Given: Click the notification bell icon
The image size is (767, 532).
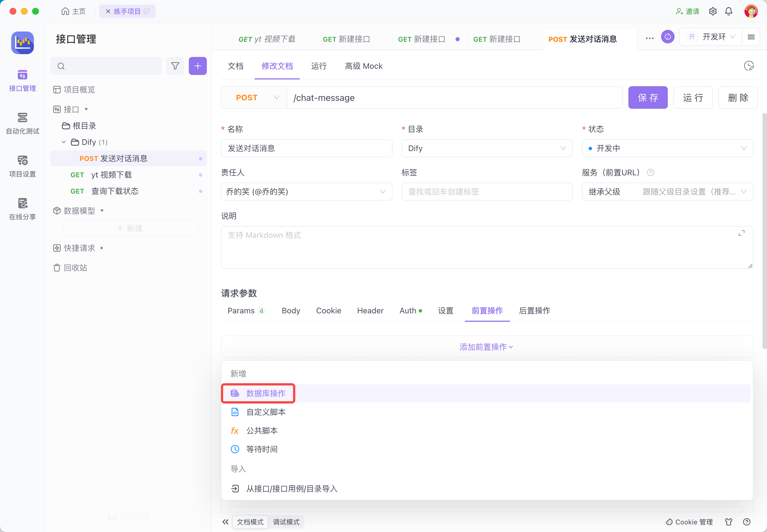Looking at the screenshot, I should click(729, 11).
